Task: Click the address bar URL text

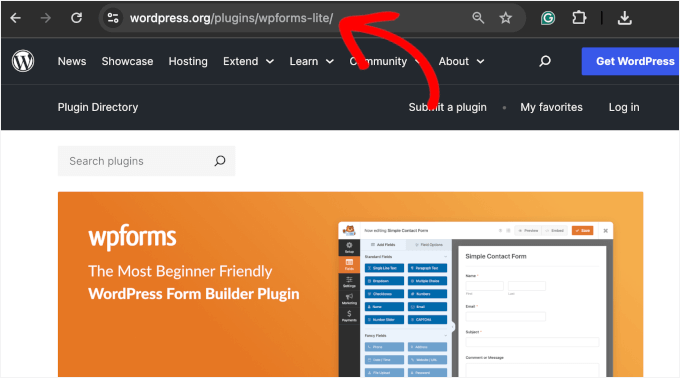Action: 232,18
